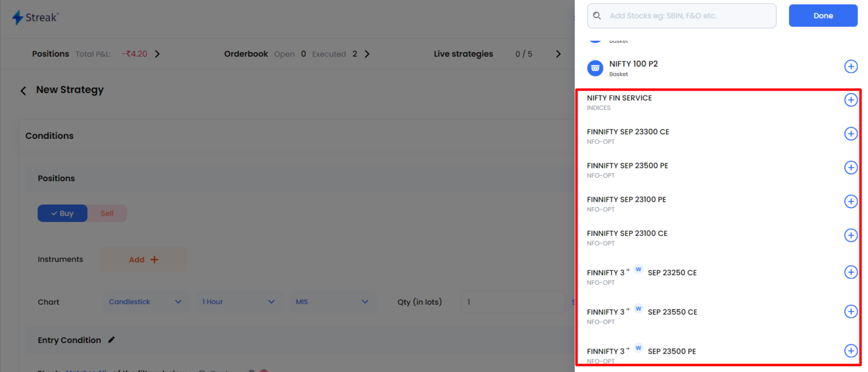Add FINNIFTY SEP 23300 CE option
The width and height of the screenshot is (868, 372).
tap(851, 134)
